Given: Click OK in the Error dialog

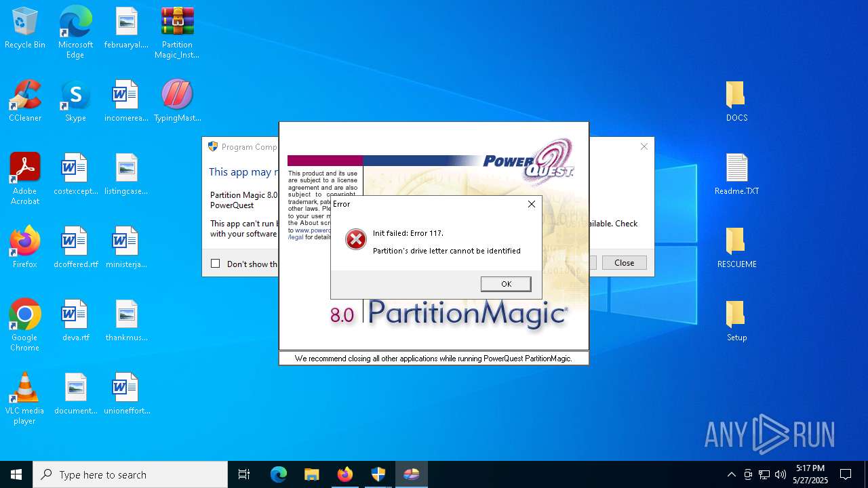Looking at the screenshot, I should [x=506, y=284].
